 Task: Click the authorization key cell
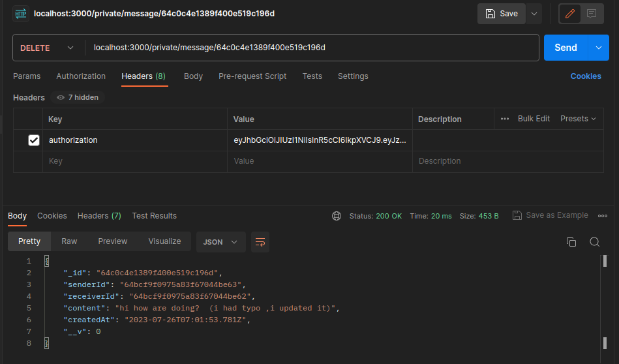click(134, 140)
